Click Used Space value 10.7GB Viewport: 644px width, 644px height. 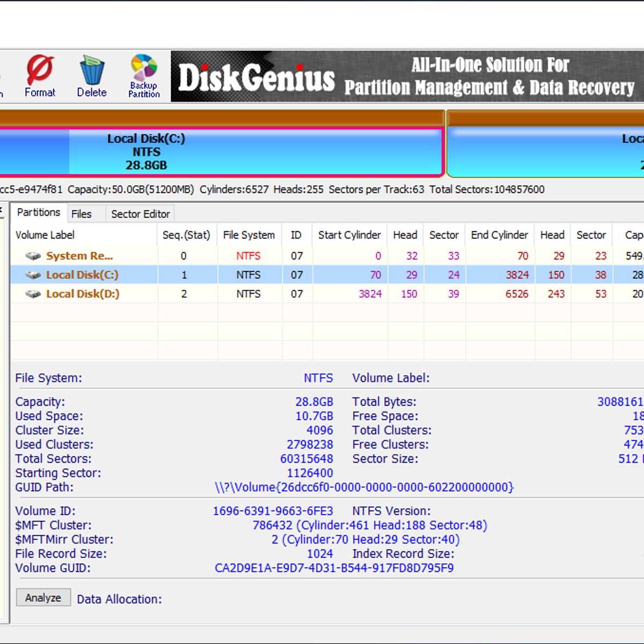(x=314, y=416)
